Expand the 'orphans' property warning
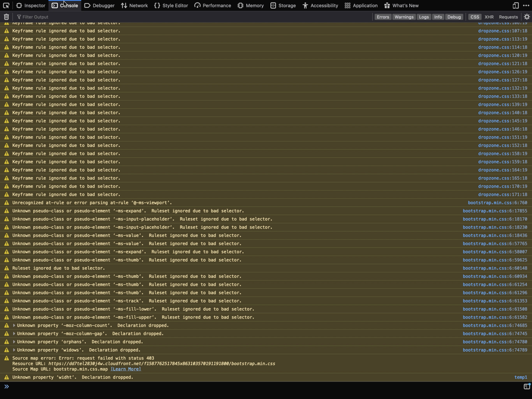This screenshot has height=399, width=532. (x=14, y=342)
